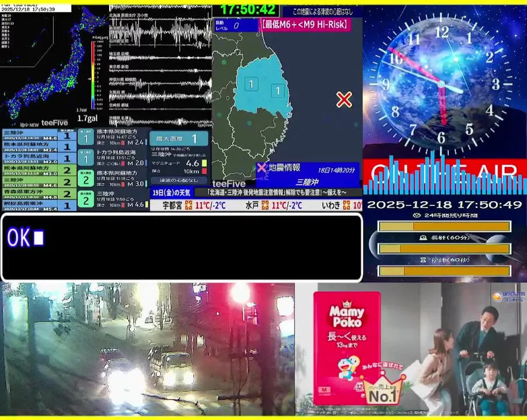Click the 2025-12-18 17:50:49 datetime readout
Viewport: 527px width, 420px height.
pos(444,205)
